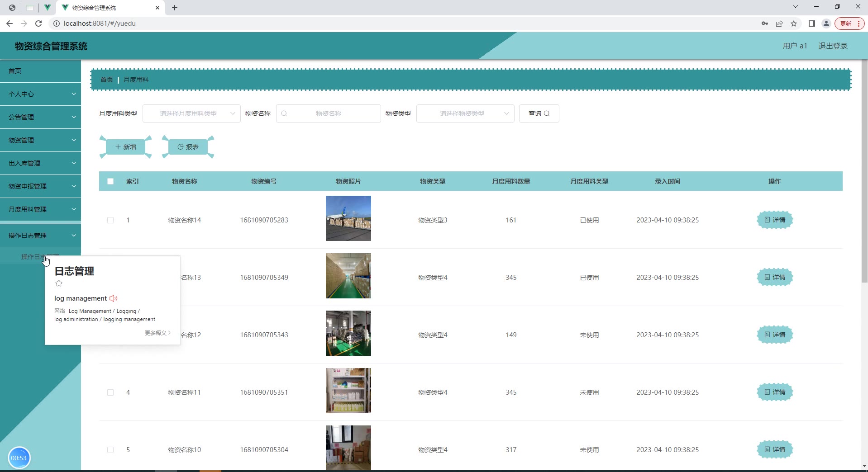Click the search magnifier in 物资名称 field

[284, 113]
